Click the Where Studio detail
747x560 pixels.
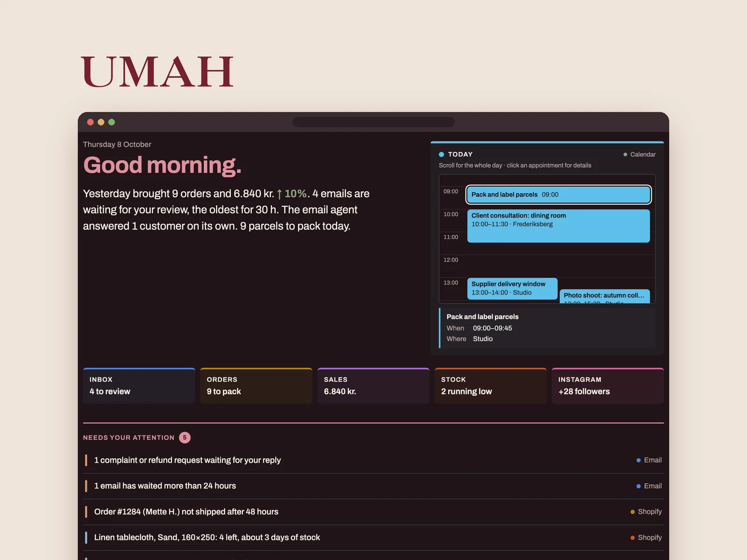(469, 339)
